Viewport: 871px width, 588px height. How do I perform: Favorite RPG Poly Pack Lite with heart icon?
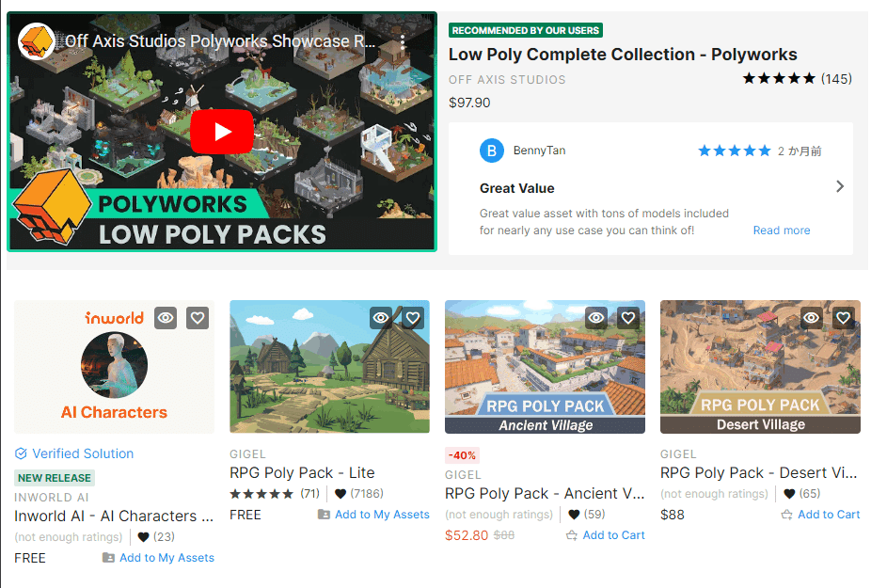pos(413,318)
